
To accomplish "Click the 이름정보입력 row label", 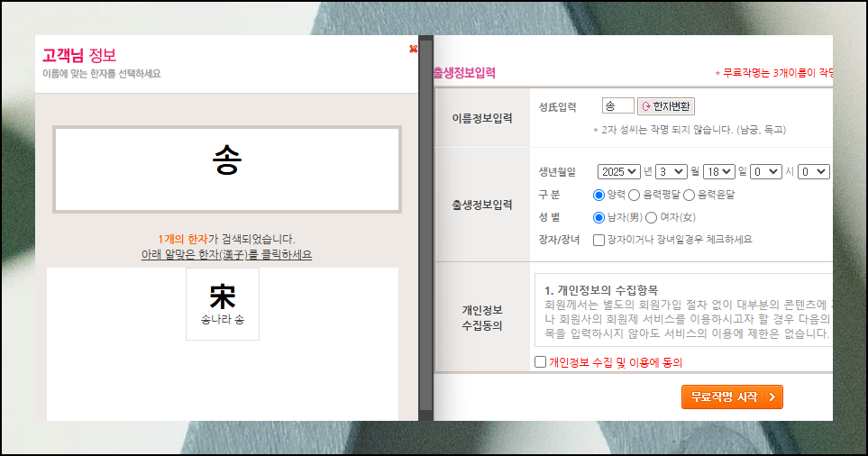I will (x=482, y=118).
